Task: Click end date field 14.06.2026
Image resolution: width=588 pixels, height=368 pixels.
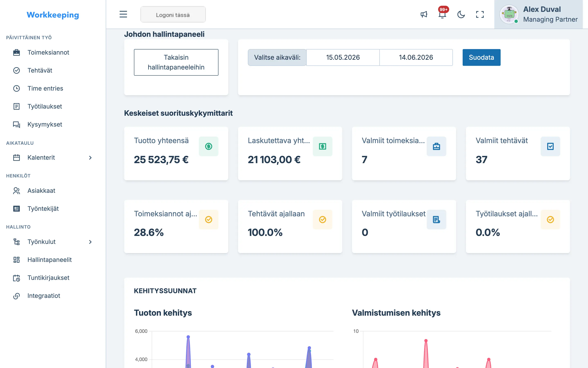Action: [416, 57]
